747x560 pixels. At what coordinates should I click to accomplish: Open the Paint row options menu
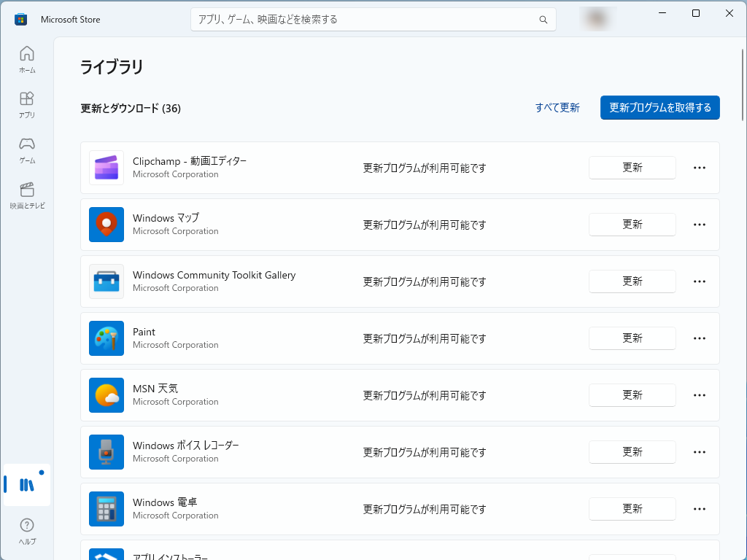coord(699,338)
